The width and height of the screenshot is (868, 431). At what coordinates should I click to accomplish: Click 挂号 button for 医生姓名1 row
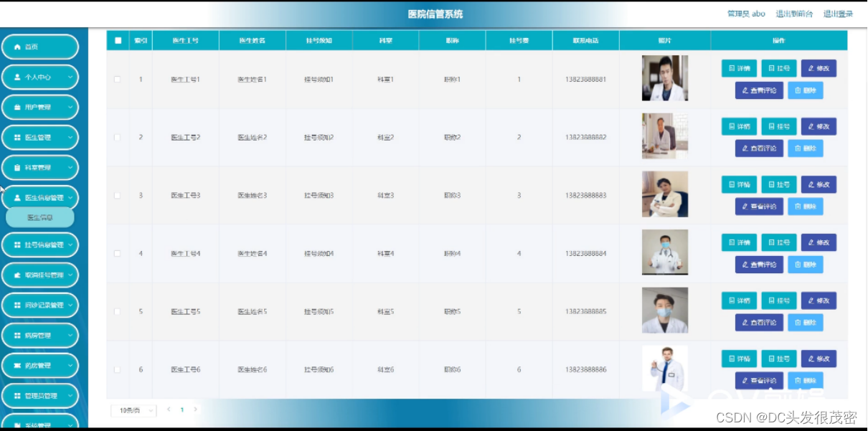[x=778, y=68]
